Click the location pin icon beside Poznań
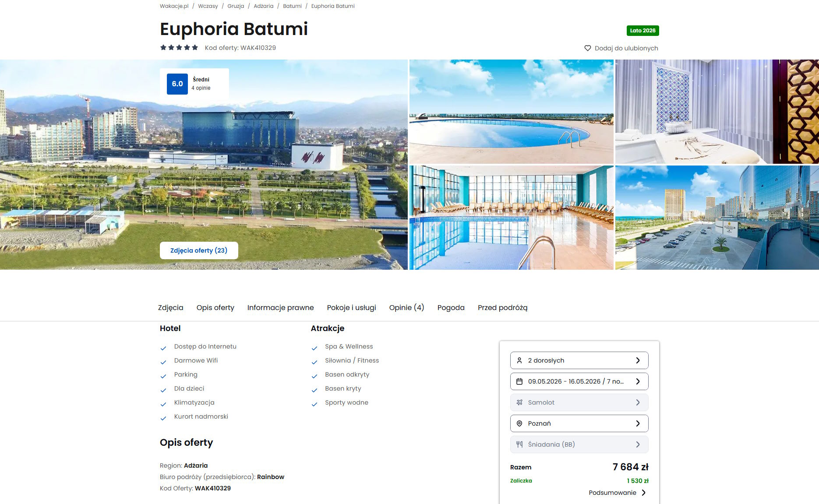 point(519,423)
